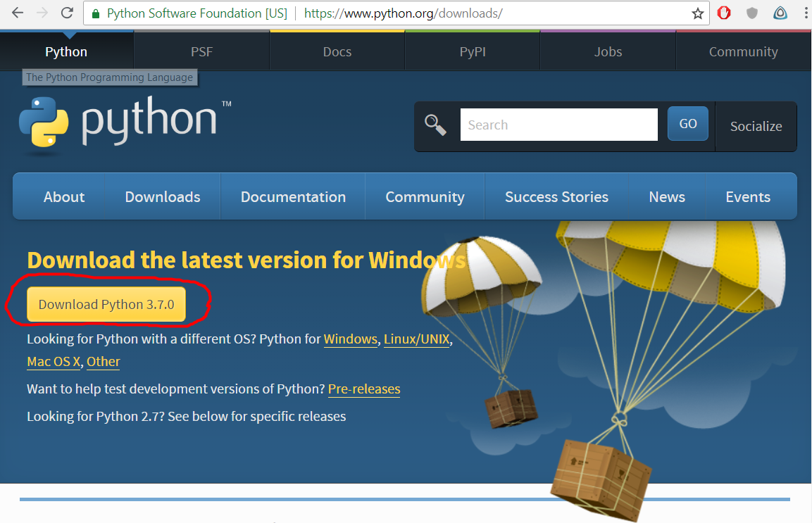Expand the Socialize menu
Image resolution: width=812 pixels, height=523 pixels.
click(756, 127)
